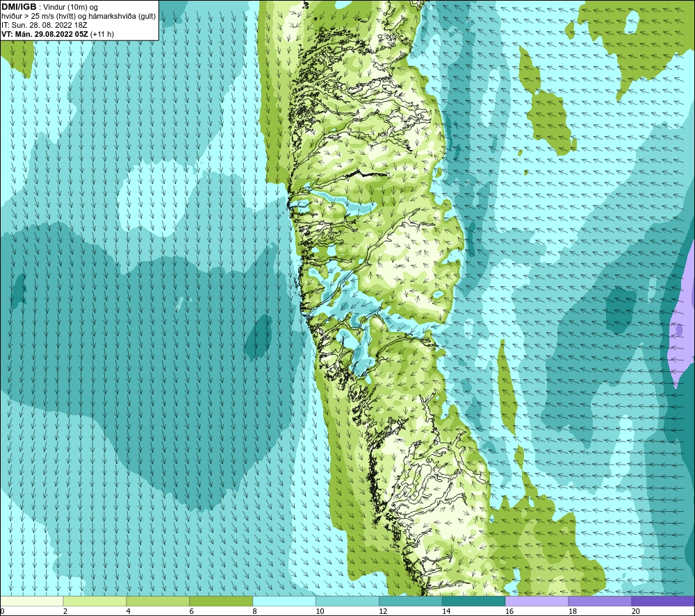Click the legend label 12

pos(383,611)
